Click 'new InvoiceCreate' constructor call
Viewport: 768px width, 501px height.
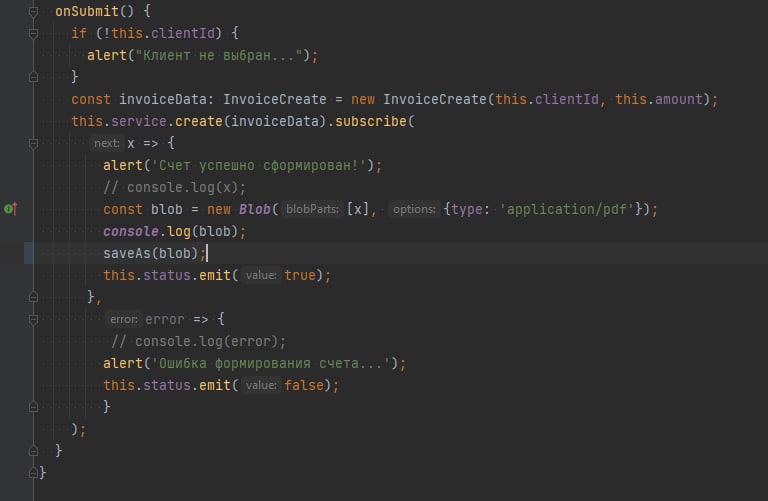(x=418, y=99)
